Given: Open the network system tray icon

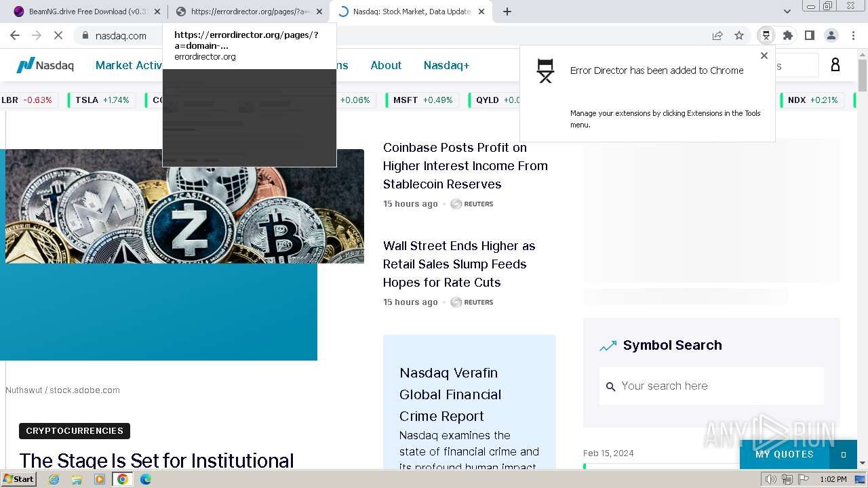Looking at the screenshot, I should tap(787, 479).
